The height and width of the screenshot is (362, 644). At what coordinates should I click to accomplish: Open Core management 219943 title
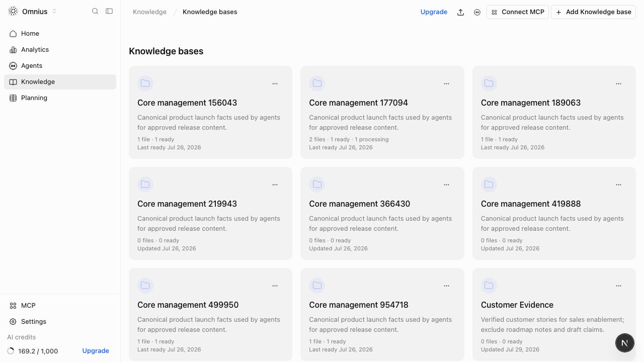[187, 204]
